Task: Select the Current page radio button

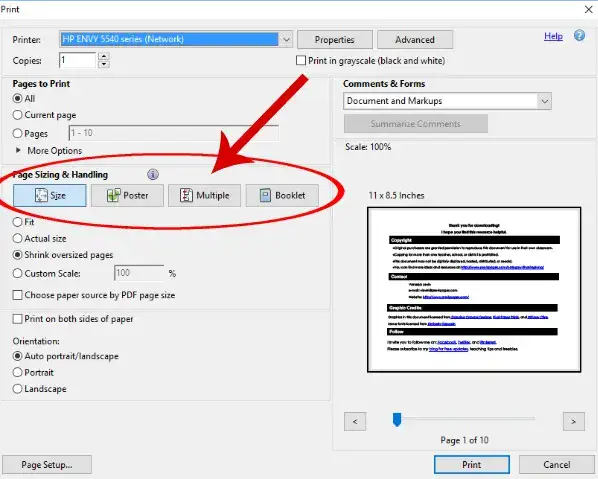Action: (17, 115)
